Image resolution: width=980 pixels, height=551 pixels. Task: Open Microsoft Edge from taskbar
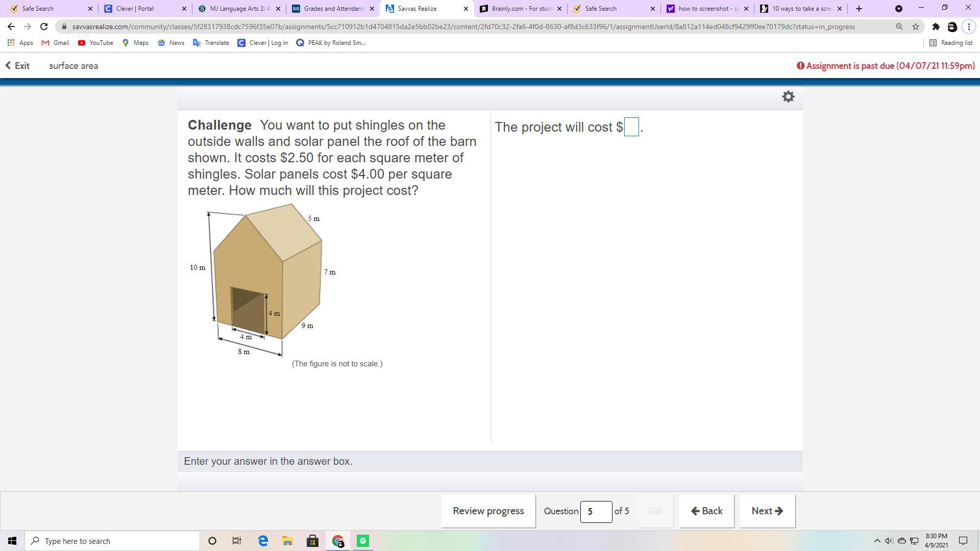pyautogui.click(x=263, y=541)
